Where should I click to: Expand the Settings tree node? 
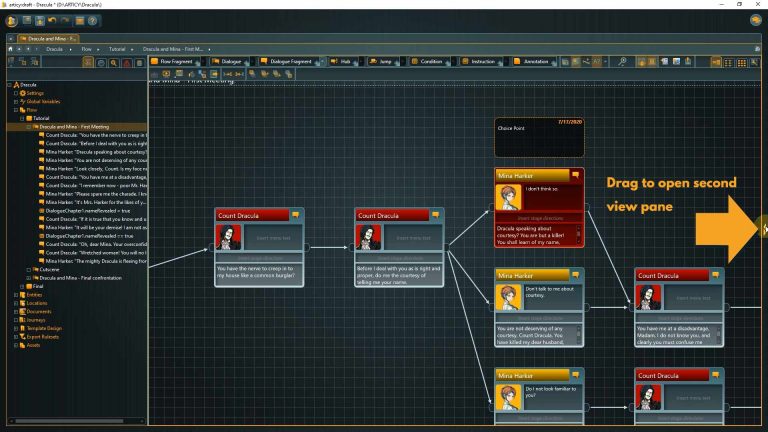click(x=16, y=93)
